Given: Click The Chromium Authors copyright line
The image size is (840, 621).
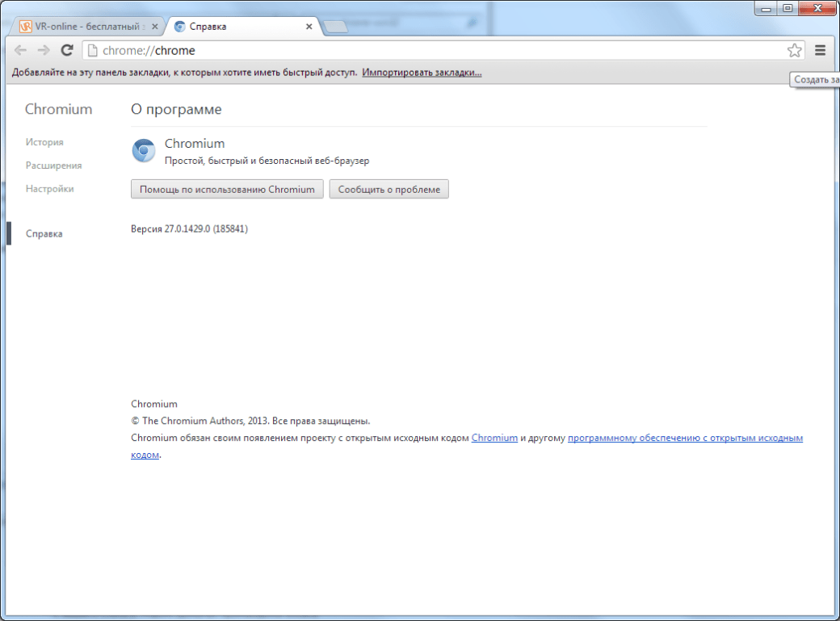Looking at the screenshot, I should 250,421.
